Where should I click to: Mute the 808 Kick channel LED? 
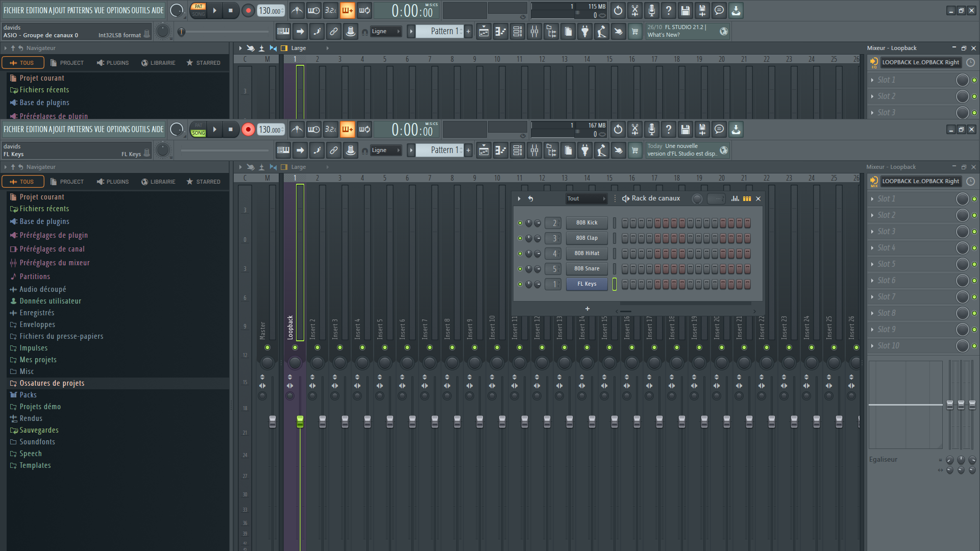pyautogui.click(x=520, y=223)
